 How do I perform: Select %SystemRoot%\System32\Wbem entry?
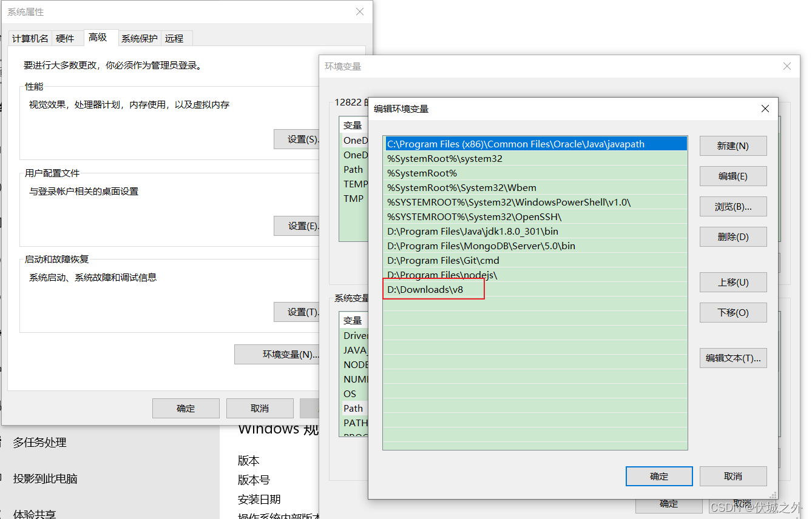536,188
